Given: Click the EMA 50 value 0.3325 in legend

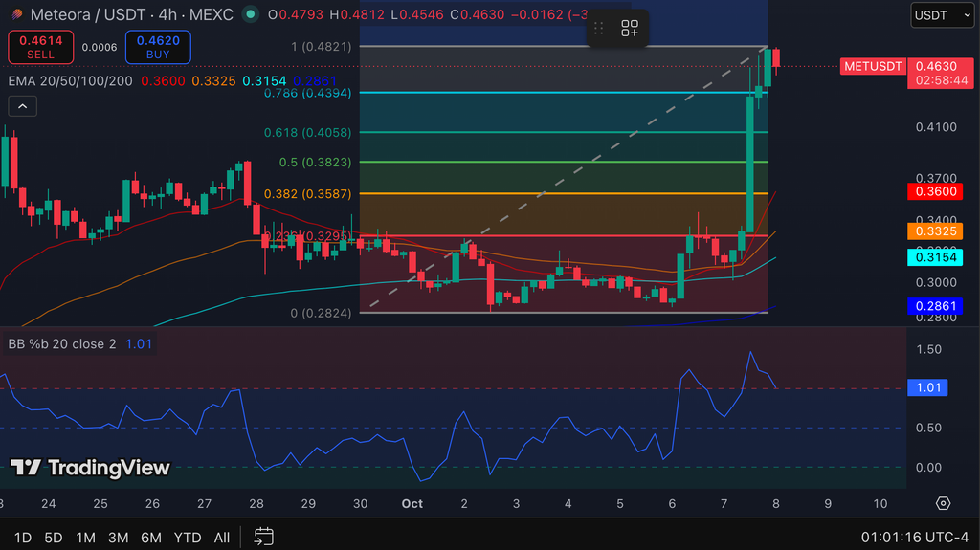Looking at the screenshot, I should (x=213, y=81).
